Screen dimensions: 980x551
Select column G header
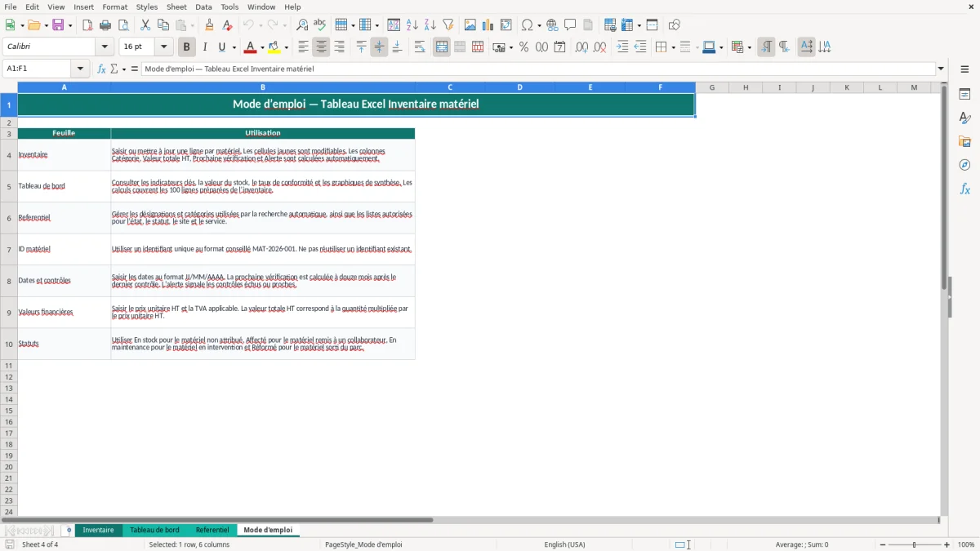tap(712, 87)
